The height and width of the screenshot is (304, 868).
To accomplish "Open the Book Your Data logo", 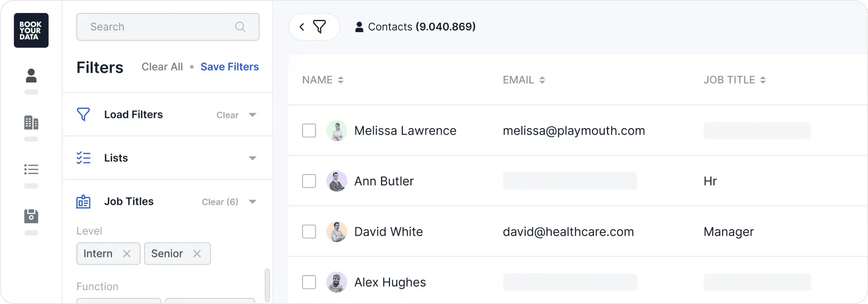I will tap(31, 30).
